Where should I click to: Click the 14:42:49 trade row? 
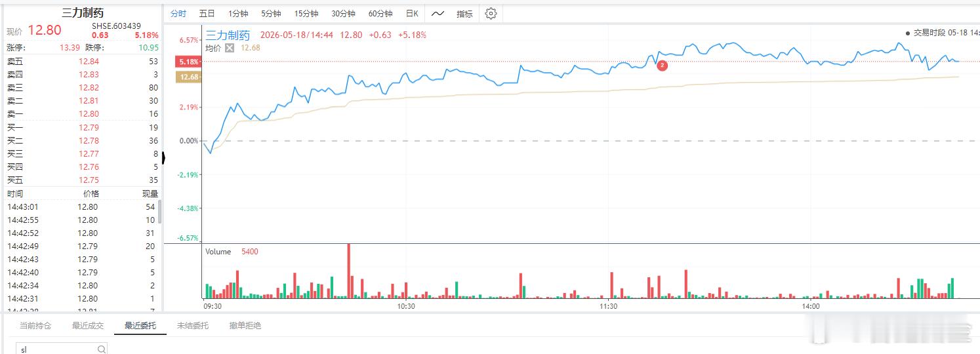click(81, 246)
